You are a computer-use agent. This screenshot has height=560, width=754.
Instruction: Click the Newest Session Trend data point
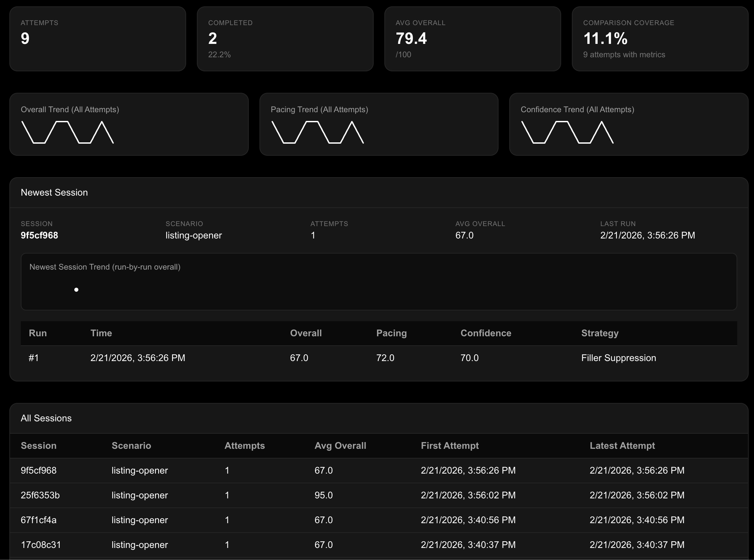pyautogui.click(x=76, y=290)
